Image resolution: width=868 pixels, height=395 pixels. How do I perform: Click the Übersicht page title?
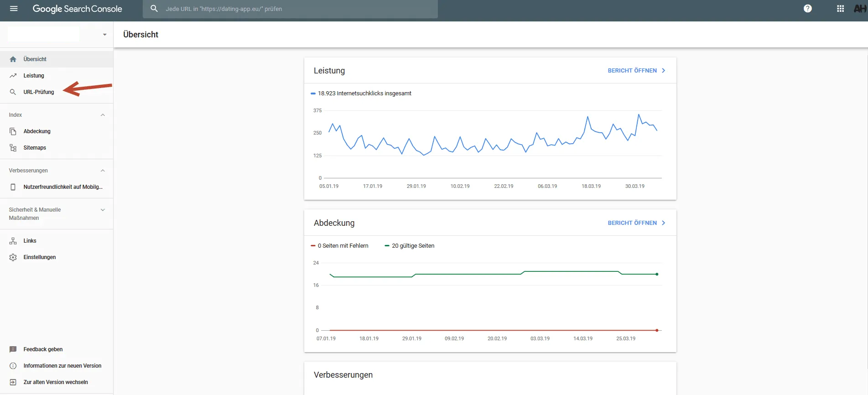140,35
